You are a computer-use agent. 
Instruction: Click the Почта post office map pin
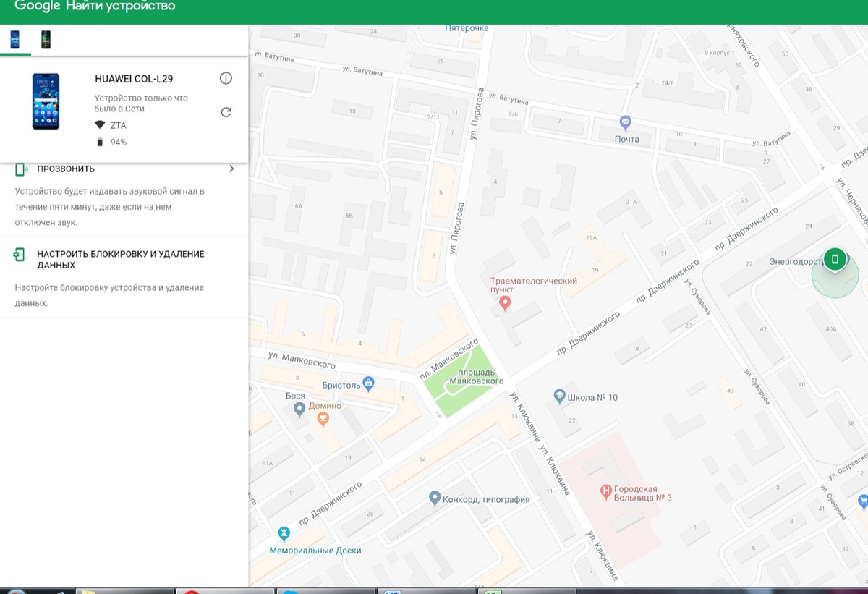click(626, 123)
